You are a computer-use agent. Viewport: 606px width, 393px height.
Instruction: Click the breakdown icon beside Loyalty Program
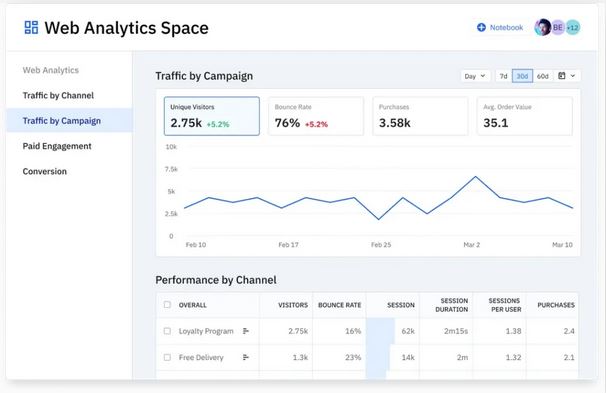tap(245, 331)
